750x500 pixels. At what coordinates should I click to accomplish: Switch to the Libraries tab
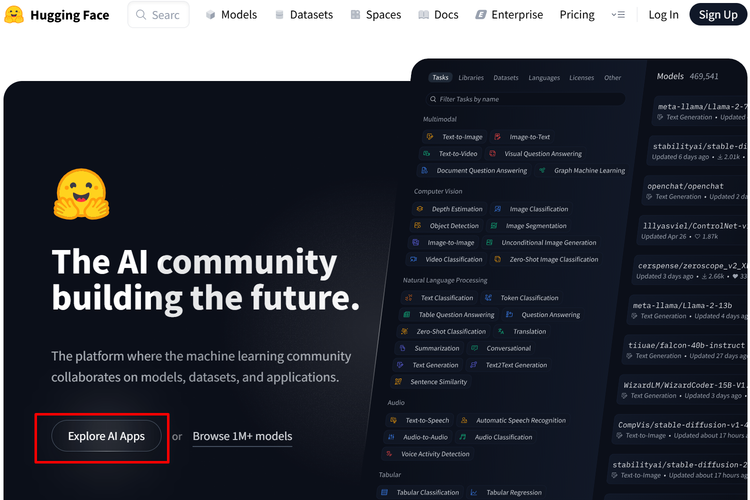tap(471, 78)
